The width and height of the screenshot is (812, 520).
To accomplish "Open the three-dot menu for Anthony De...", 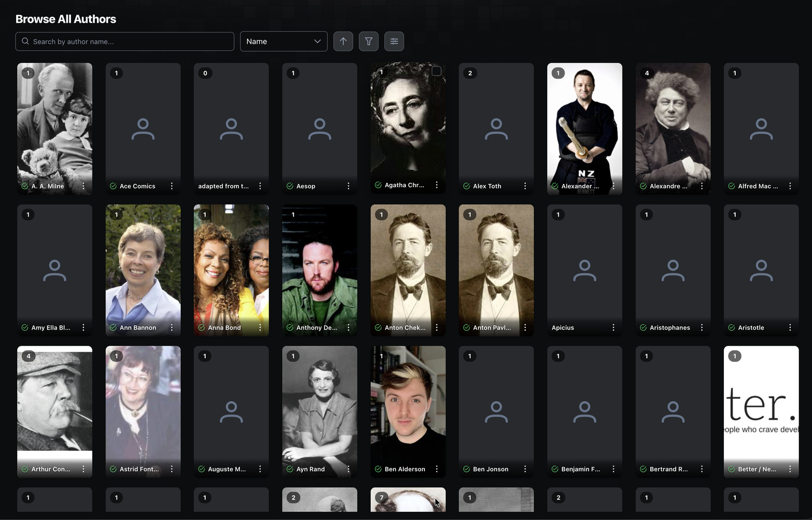I will 348,328.
